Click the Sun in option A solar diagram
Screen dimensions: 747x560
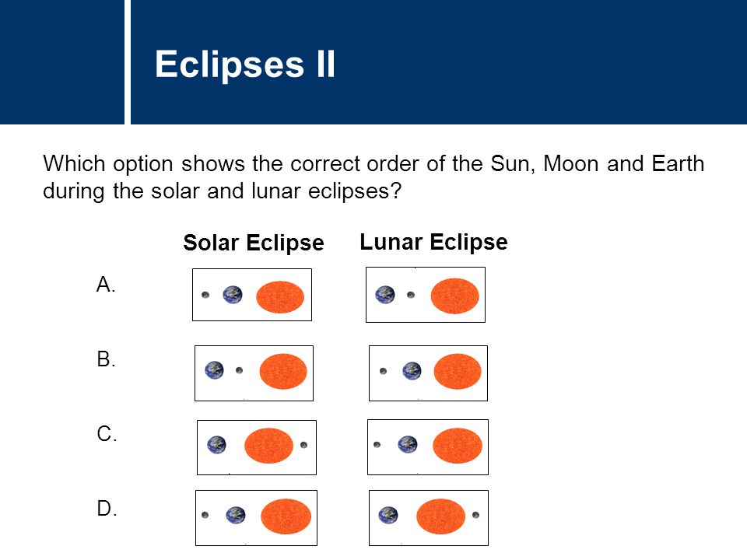coord(280,296)
